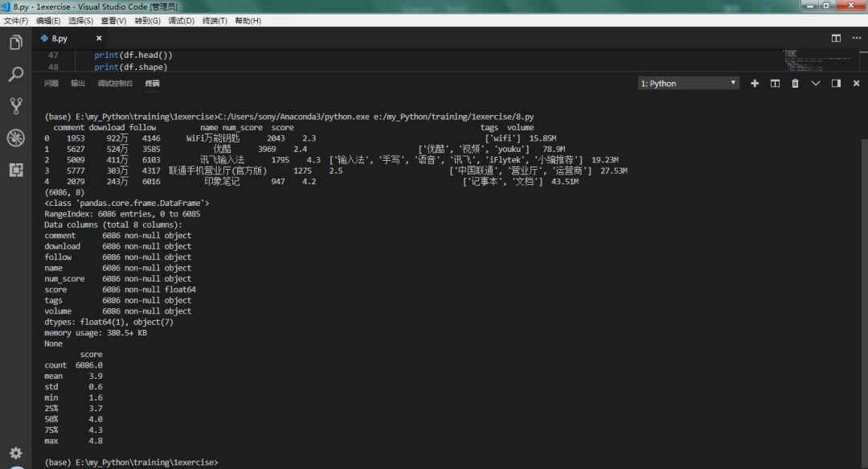Image resolution: width=868 pixels, height=469 pixels.
Task: Click line number 47 in the gutter
Action: [53, 55]
